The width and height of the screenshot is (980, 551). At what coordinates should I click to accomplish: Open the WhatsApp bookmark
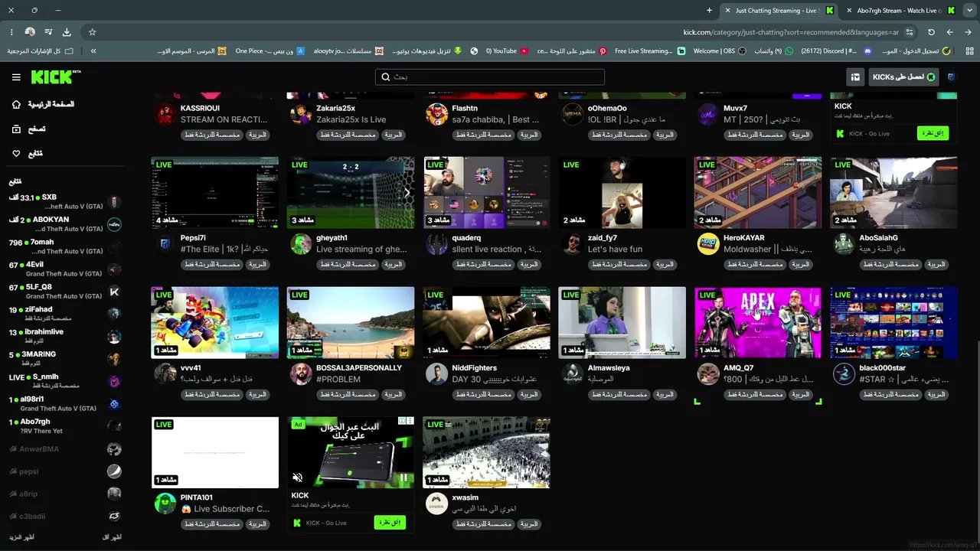773,51
